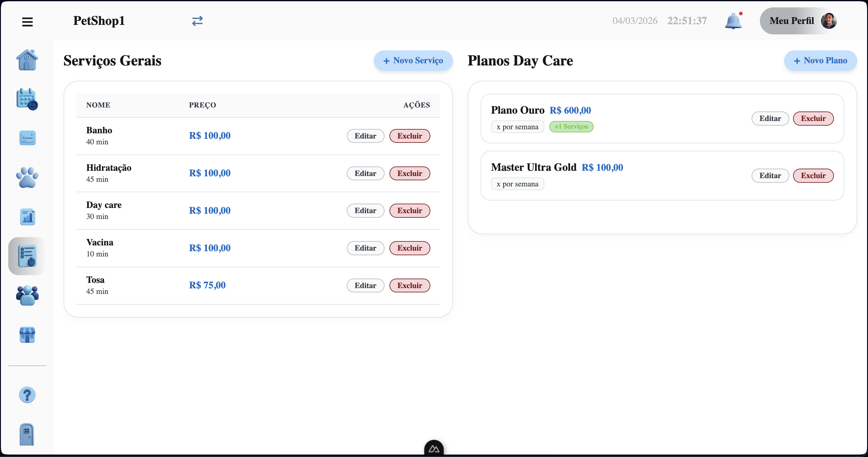868x457 pixels.
Task: Edit the Banho service
Action: click(x=365, y=136)
